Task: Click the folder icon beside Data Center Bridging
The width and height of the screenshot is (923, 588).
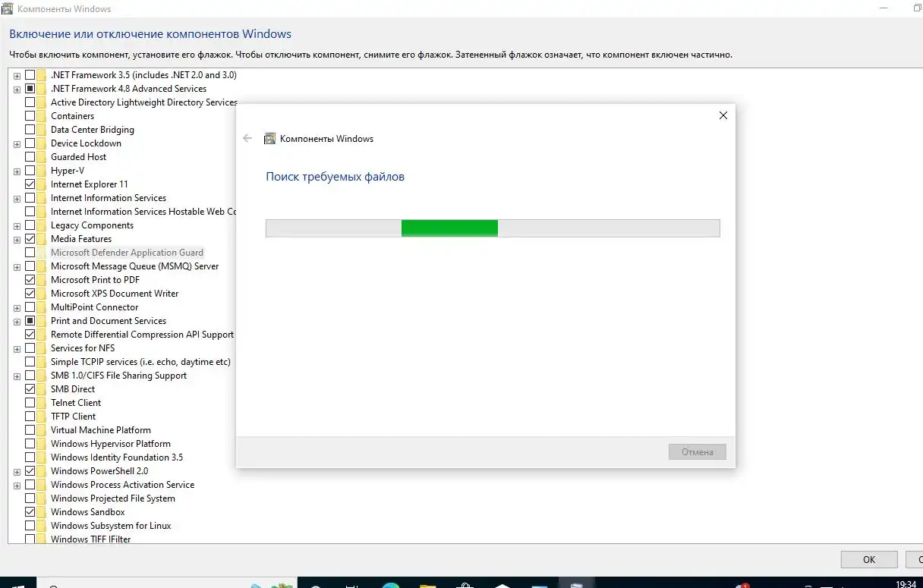Action: click(43, 130)
